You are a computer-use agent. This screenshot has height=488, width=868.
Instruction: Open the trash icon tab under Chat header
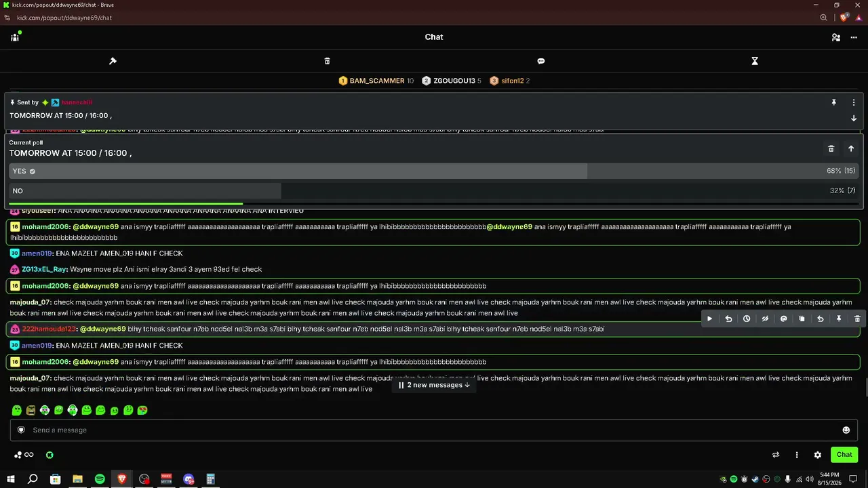click(x=327, y=61)
